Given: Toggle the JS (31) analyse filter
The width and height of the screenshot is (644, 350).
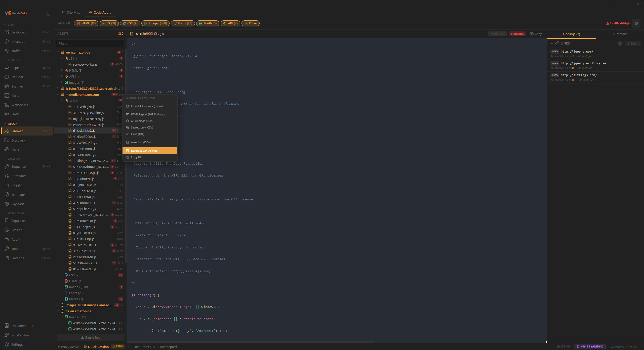Looking at the screenshot, I should point(109,23).
